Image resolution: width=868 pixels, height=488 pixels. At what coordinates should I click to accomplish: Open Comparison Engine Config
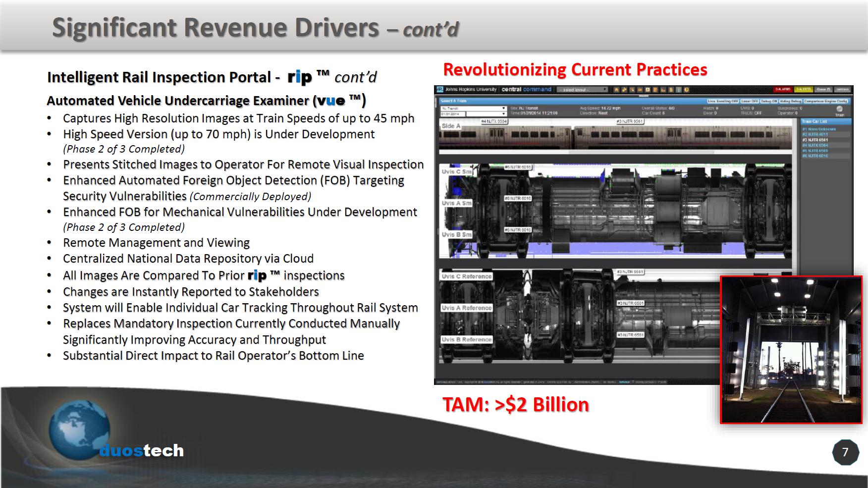click(x=826, y=101)
